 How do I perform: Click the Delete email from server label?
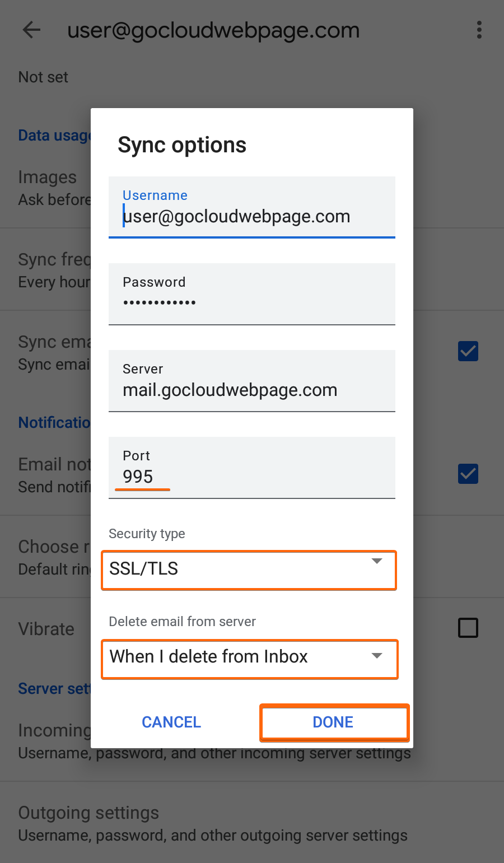click(x=182, y=622)
